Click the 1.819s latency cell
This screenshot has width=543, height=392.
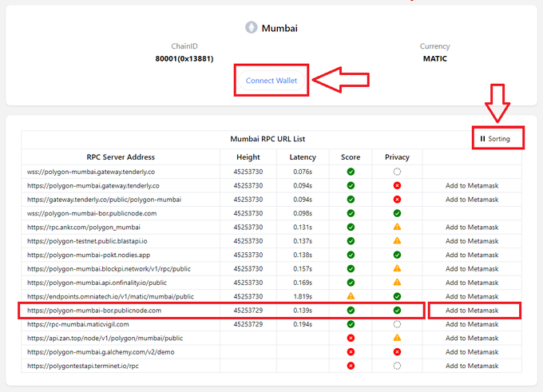(303, 296)
